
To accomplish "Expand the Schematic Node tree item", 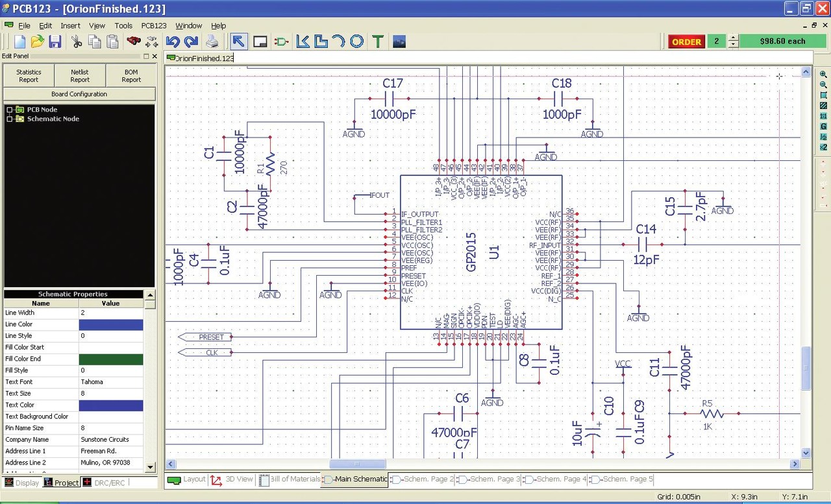I will point(10,119).
